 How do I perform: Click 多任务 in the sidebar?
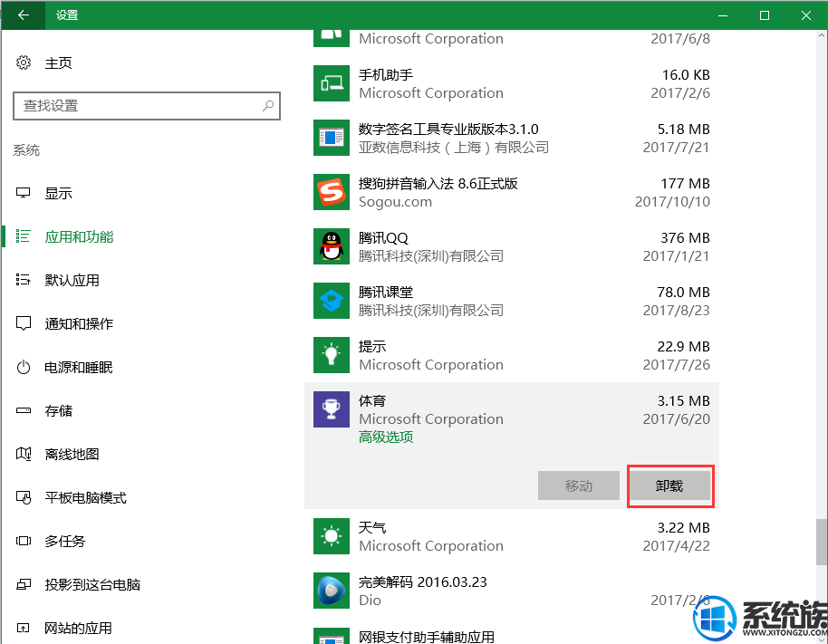pyautogui.click(x=65, y=541)
